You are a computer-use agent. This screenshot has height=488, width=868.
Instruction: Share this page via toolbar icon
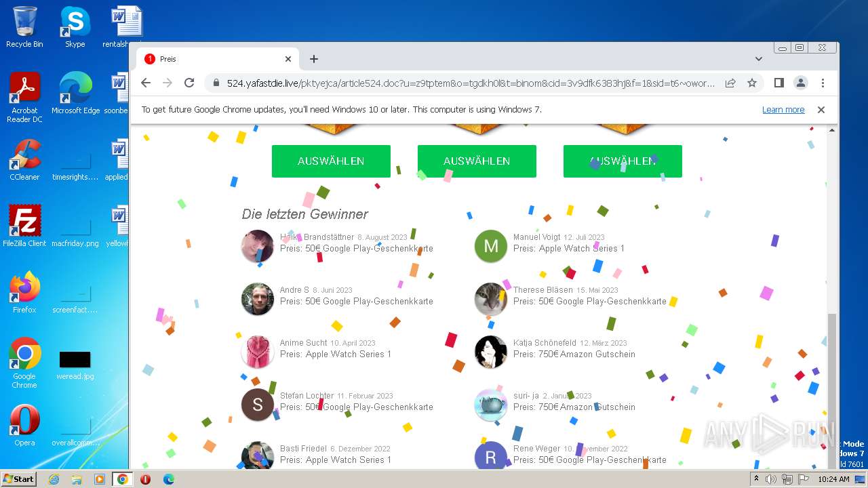[x=730, y=83]
